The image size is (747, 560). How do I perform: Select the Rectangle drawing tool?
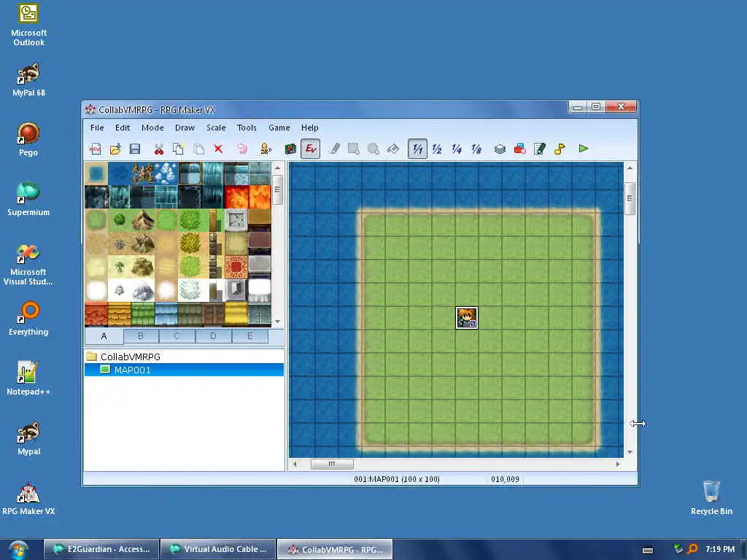click(x=354, y=149)
